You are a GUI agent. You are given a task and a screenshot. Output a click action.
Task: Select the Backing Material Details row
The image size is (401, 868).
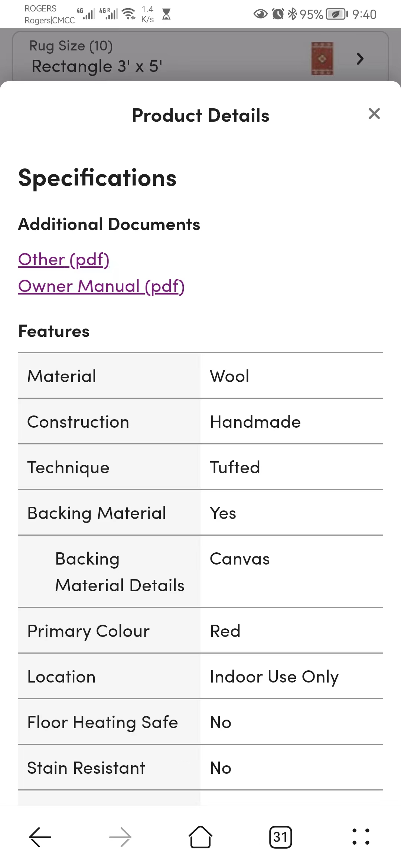(x=200, y=572)
